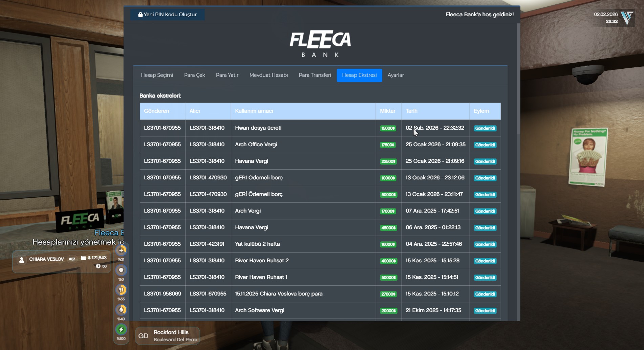Click Gönderildi on the River Haven Ruhsat 2 row
644x350 pixels.
485,261
